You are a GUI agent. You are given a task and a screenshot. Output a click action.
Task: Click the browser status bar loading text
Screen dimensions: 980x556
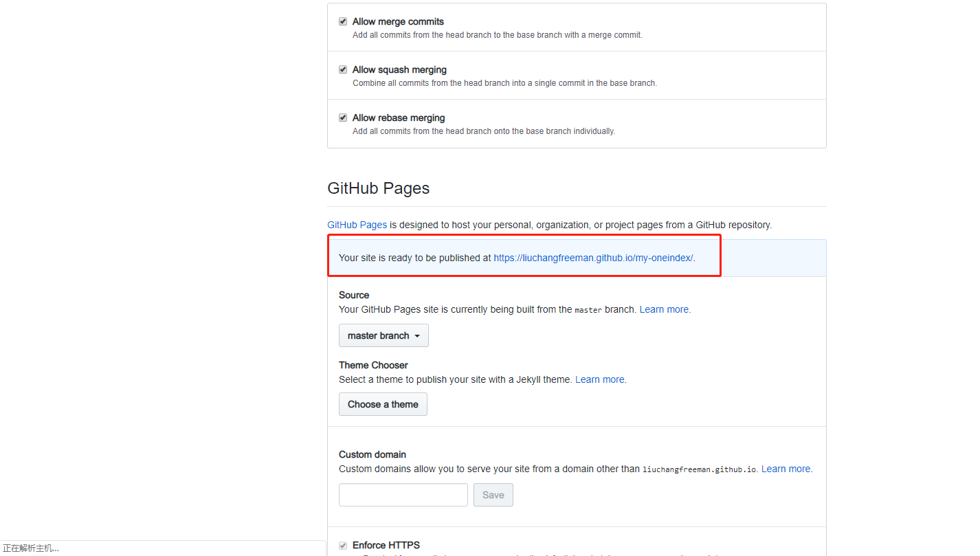tap(31, 548)
